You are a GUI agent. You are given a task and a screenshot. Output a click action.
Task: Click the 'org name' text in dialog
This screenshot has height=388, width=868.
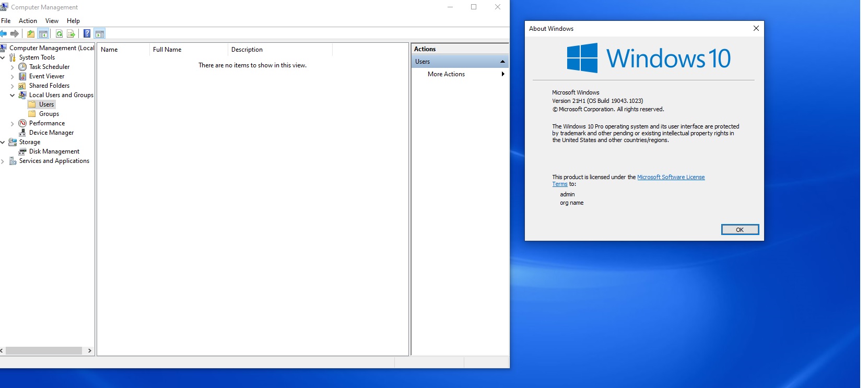pos(572,203)
